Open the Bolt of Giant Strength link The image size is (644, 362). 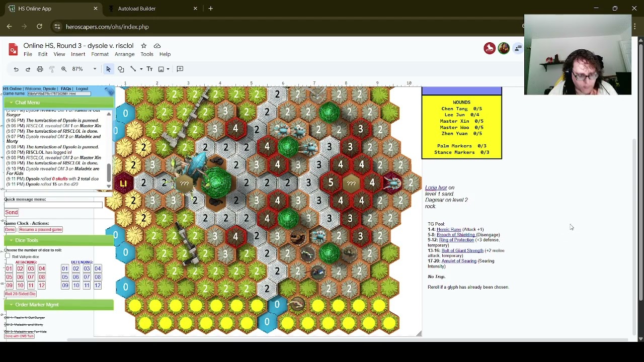pos(462,250)
